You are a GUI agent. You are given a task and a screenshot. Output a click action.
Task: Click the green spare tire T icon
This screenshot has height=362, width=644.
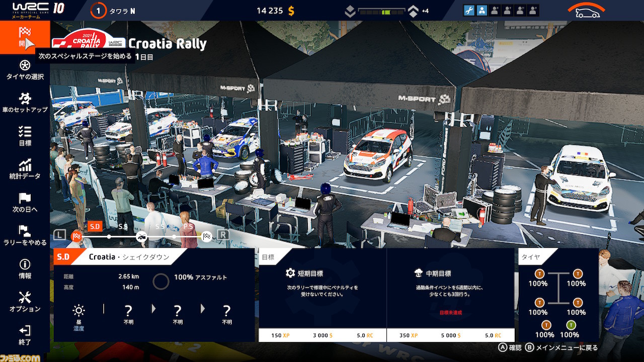(571, 325)
